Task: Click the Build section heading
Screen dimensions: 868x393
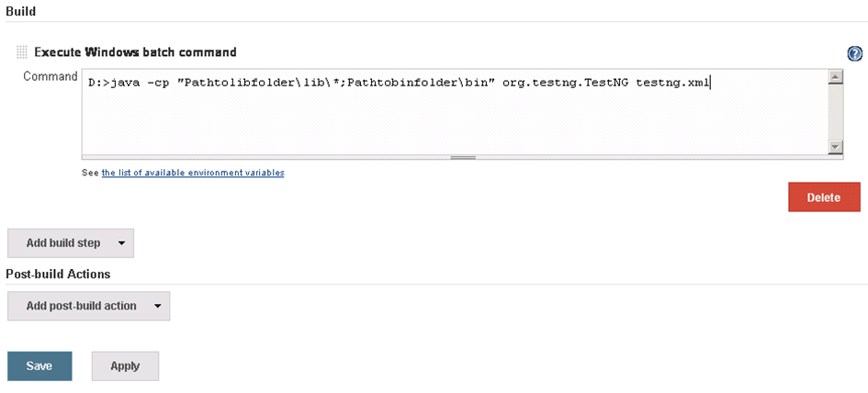Action: pyautogui.click(x=21, y=9)
